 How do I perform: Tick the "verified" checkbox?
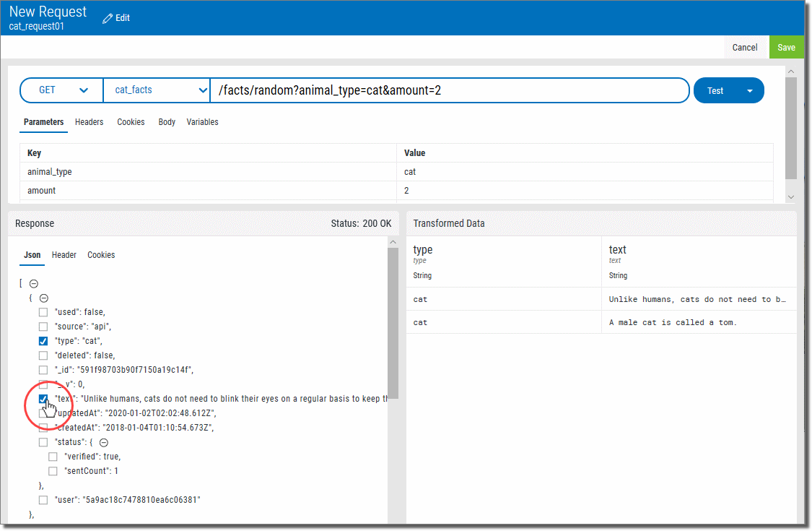coord(53,457)
